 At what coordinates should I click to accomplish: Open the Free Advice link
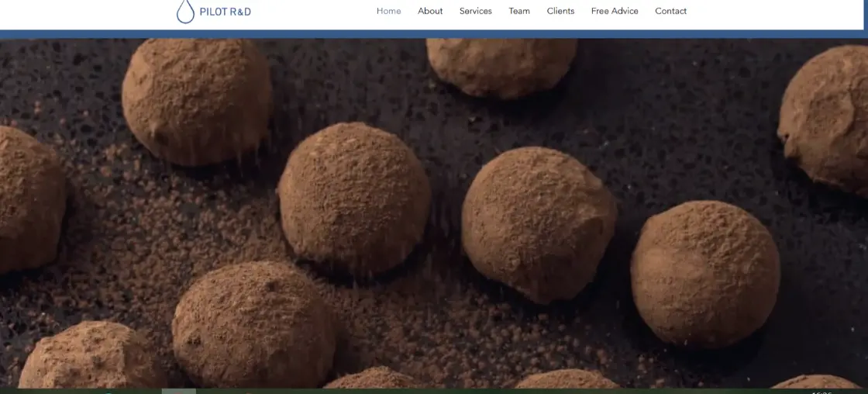click(615, 11)
